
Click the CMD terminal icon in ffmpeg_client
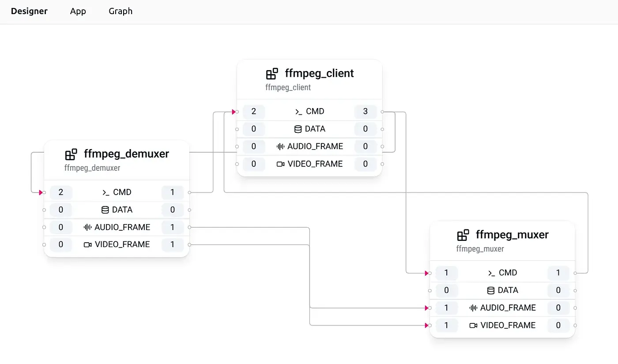point(299,112)
